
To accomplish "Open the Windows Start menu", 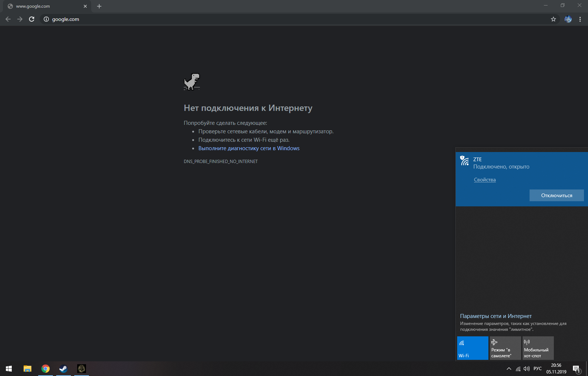I will 9,369.
